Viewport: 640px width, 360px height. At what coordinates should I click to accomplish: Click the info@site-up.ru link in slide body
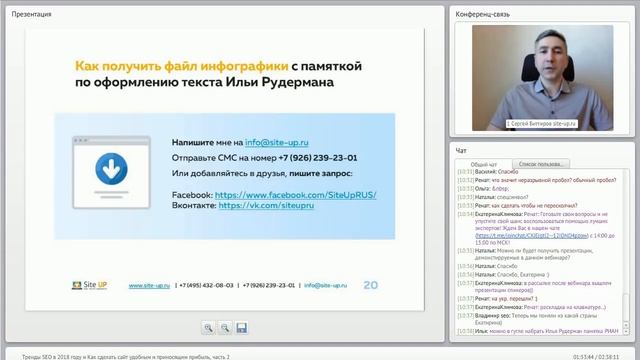[277, 142]
